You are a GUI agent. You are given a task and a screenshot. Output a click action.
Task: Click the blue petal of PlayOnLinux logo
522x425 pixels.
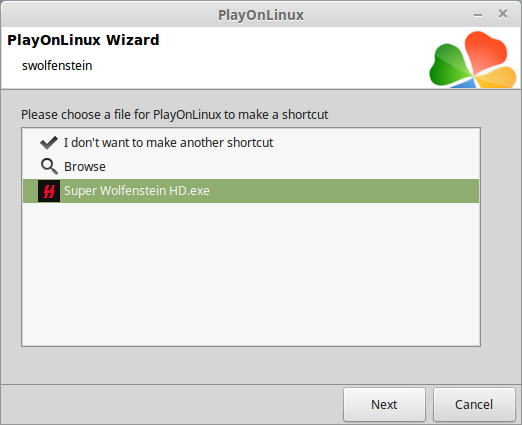[464, 83]
